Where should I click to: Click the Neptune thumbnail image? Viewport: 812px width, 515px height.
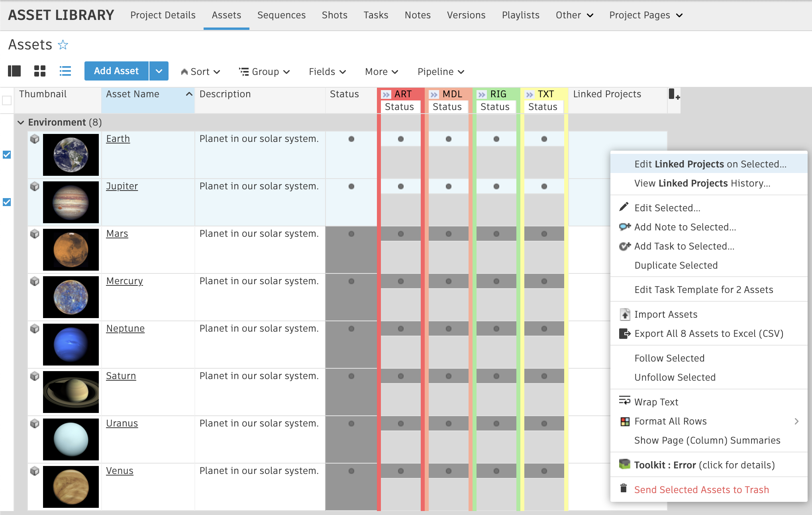click(71, 344)
